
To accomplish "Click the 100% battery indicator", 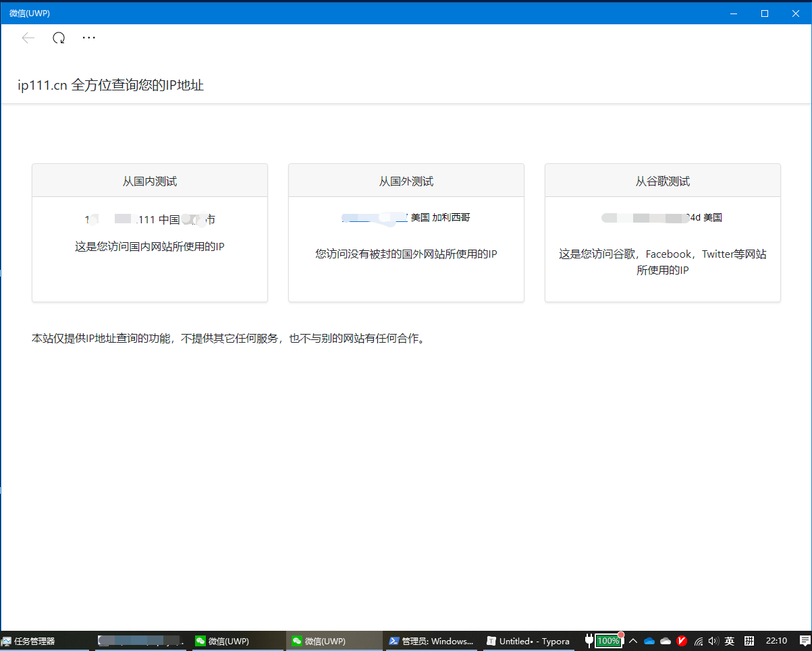I will (608, 641).
